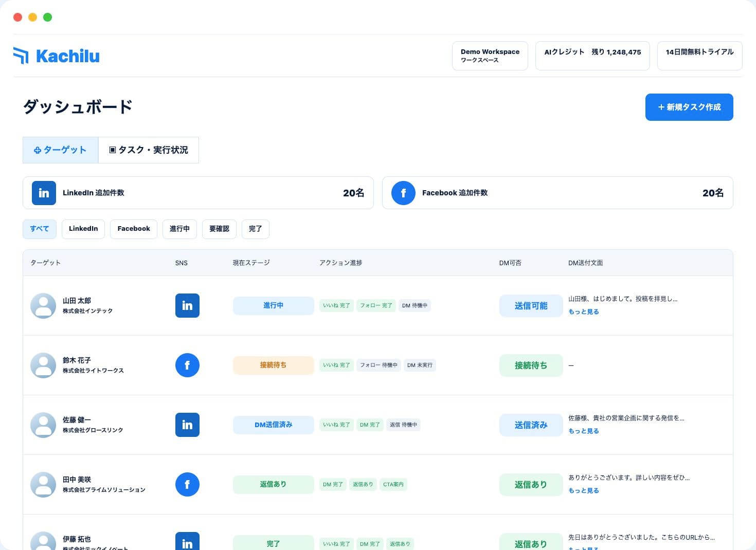Open the Demo Workspace selector
The width and height of the screenshot is (756, 550).
[x=490, y=56]
